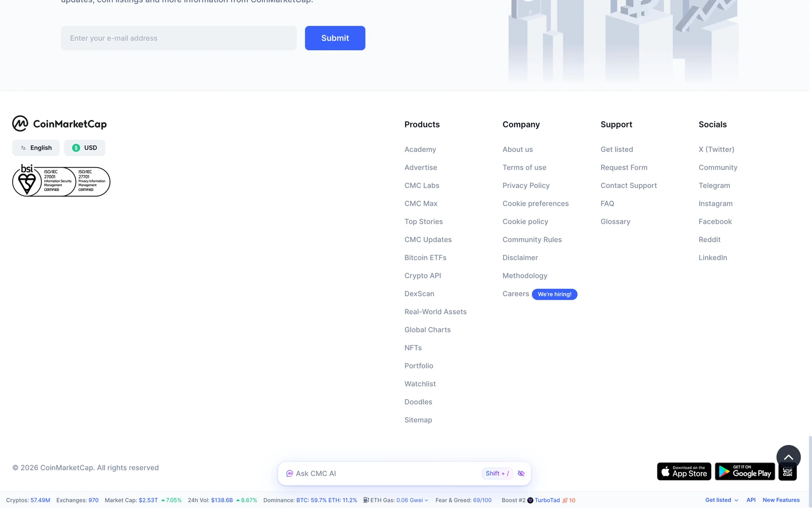This screenshot has height=508, width=812.
Task: Open the Careers link
Action: tap(516, 294)
